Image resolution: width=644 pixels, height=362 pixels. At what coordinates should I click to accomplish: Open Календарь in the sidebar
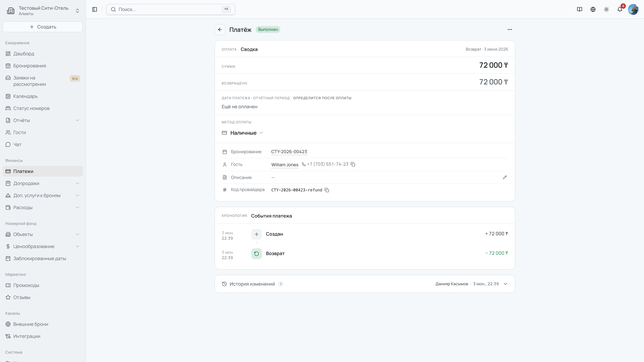pyautogui.click(x=43, y=96)
